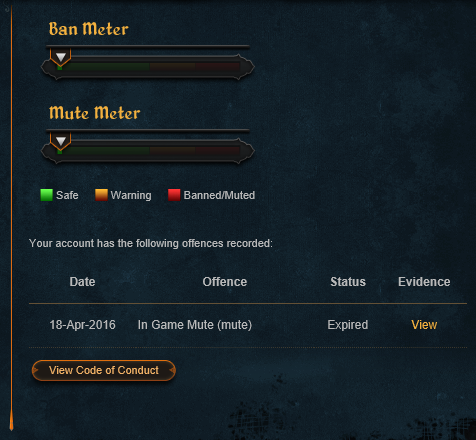The height and width of the screenshot is (440, 476).
Task: Click the Ban Meter progress bar
Action: [x=148, y=67]
